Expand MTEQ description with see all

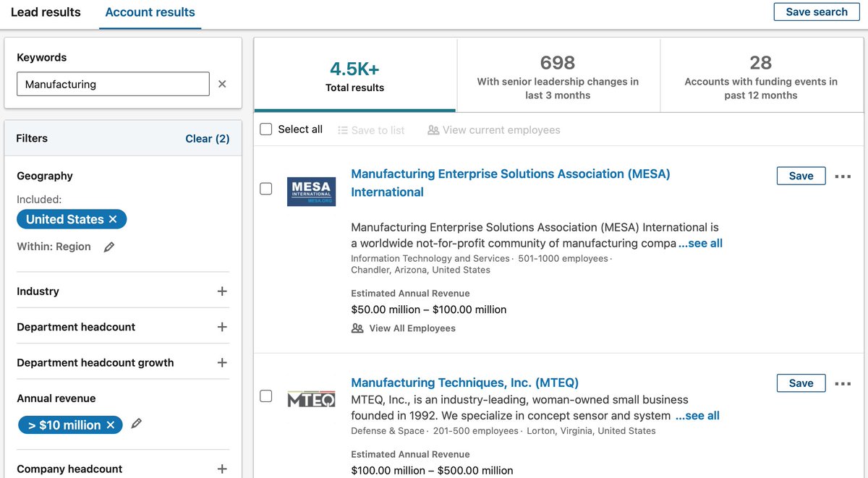coord(697,416)
